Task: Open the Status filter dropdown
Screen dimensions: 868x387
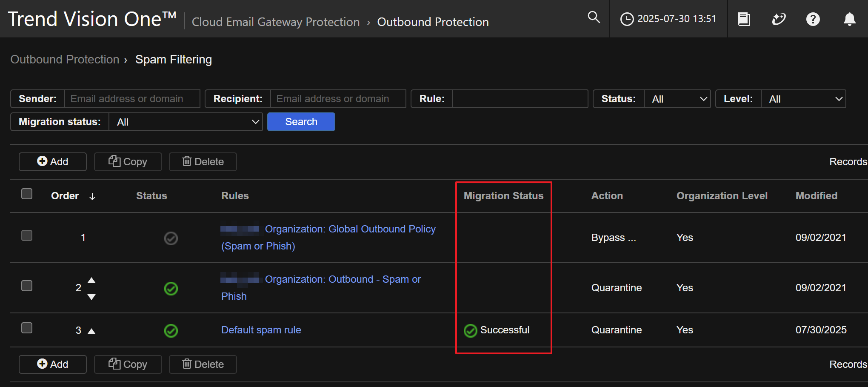Action: (x=677, y=99)
